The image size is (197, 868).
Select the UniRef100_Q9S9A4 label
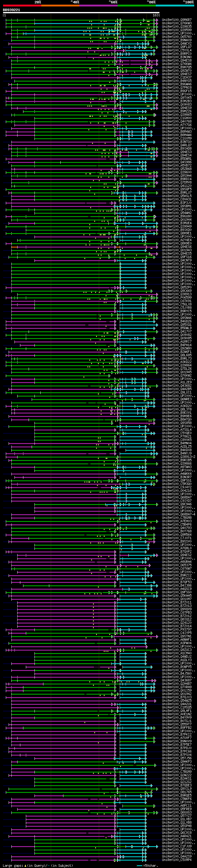tap(177, 176)
